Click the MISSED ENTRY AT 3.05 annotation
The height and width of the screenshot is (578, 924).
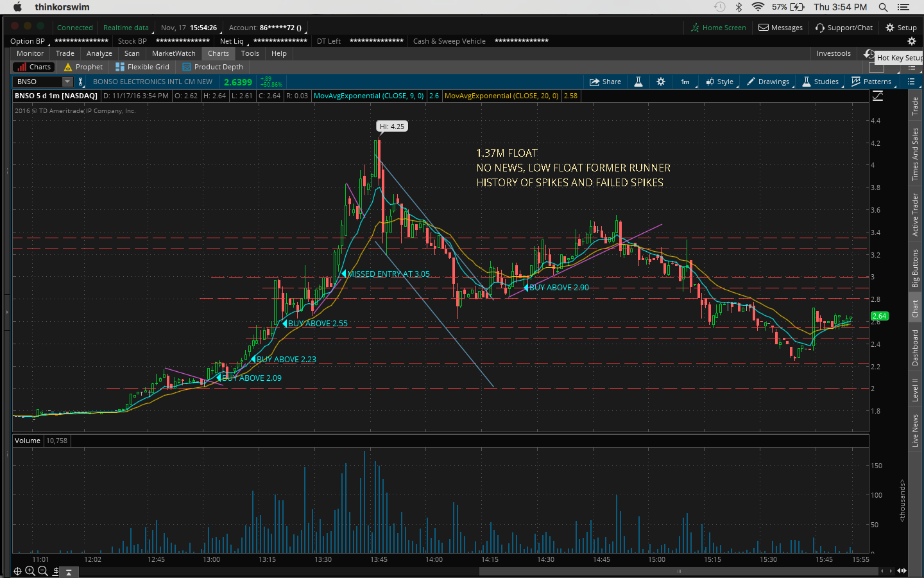(388, 274)
